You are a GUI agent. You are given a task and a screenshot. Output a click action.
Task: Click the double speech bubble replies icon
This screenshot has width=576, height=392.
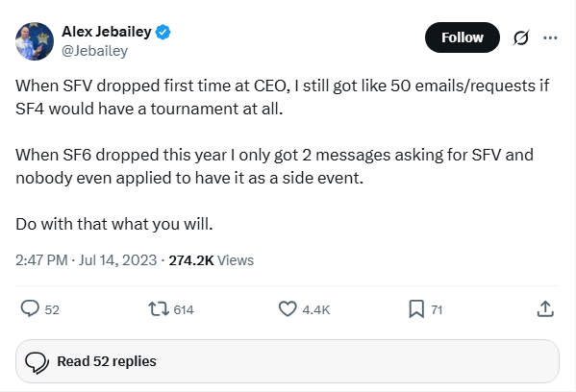(x=37, y=362)
